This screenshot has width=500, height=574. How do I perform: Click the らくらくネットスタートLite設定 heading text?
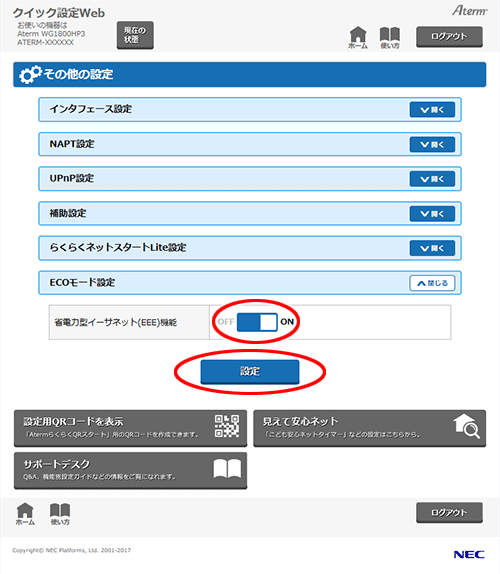click(x=118, y=247)
